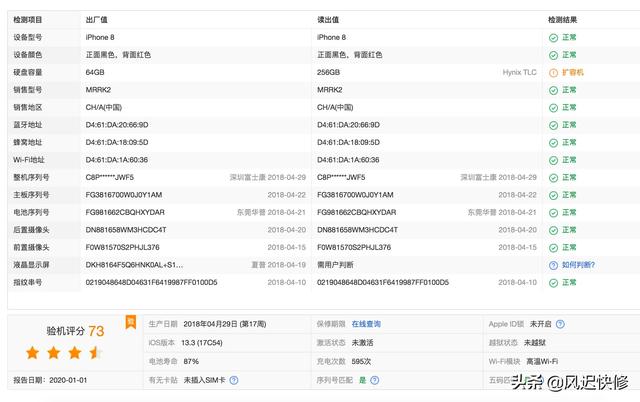Click the green check icon in 蓝牙地址 row
The width and height of the screenshot is (640, 402).
[x=553, y=126]
